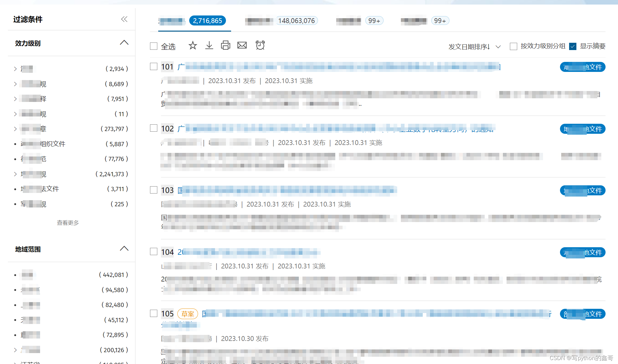618x364 pixels.
Task: Expand the category with count 11
Action: (x=15, y=114)
